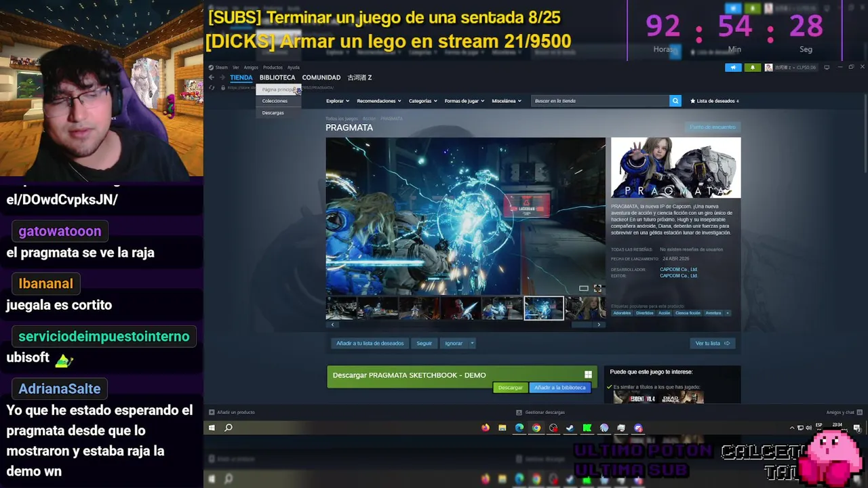Viewport: 868px width, 488px height.
Task: Click the Divertidos tag
Action: [x=644, y=313]
